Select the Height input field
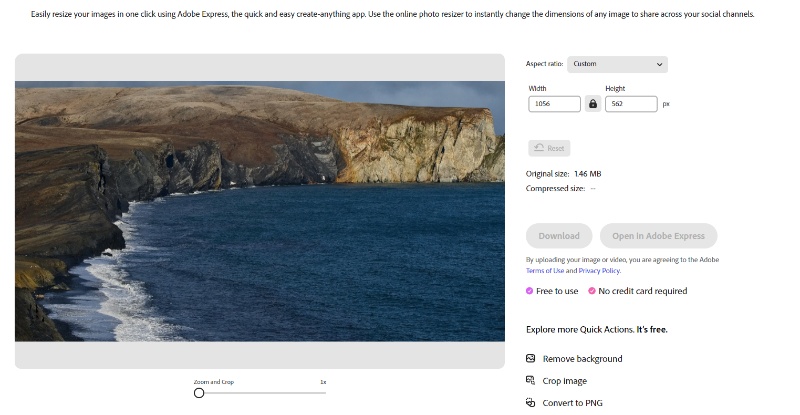The image size is (800, 415). [631, 104]
